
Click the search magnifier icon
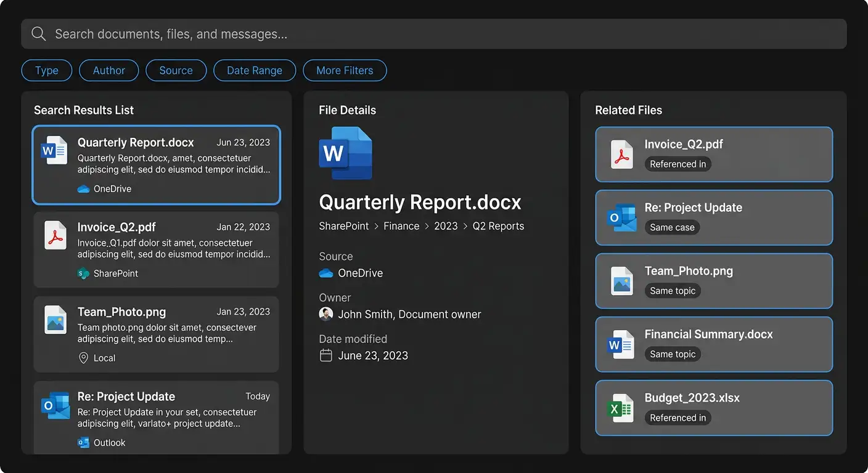coord(39,34)
